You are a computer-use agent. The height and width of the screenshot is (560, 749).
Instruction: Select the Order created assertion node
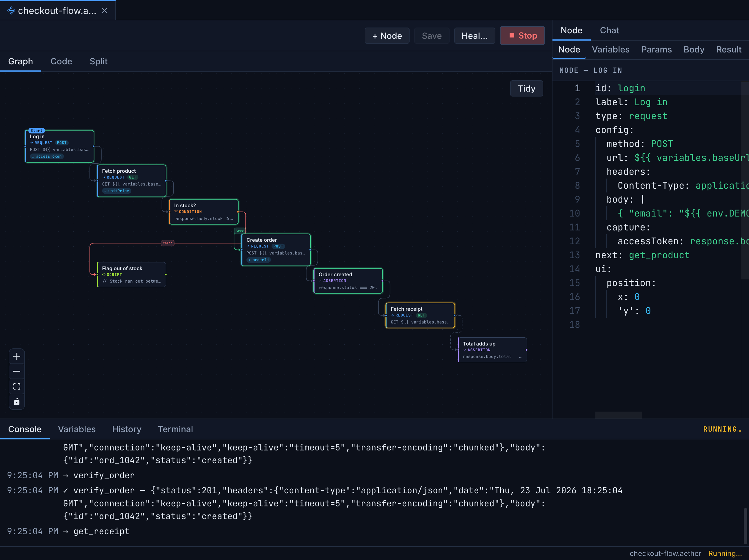[x=348, y=281]
